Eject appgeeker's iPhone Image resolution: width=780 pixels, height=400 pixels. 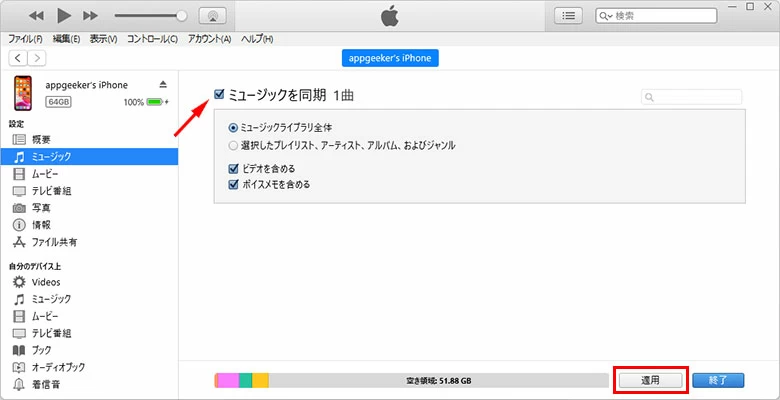(164, 85)
